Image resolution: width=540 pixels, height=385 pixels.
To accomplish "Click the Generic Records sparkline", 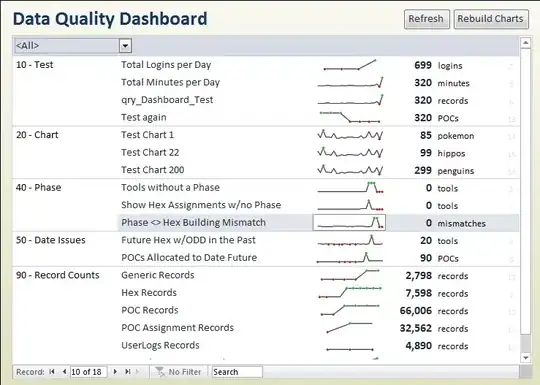I will (350, 275).
